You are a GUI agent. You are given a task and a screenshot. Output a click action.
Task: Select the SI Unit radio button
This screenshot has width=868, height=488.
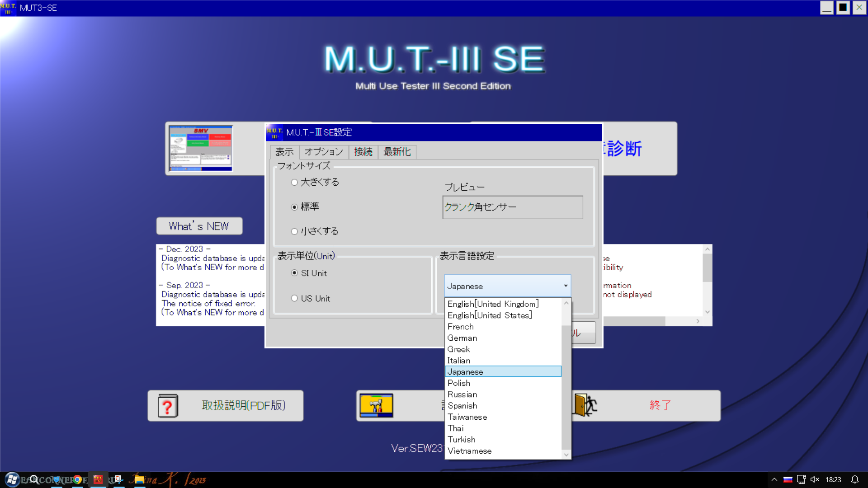click(x=294, y=273)
